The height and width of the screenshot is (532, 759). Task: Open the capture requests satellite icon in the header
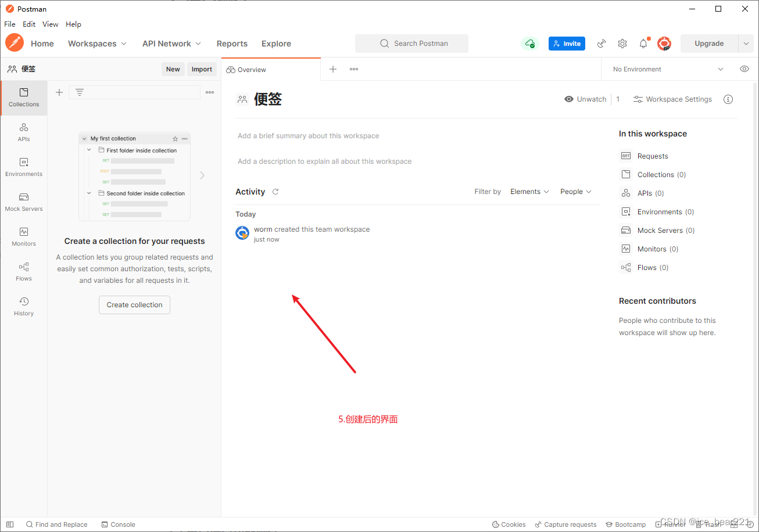[x=602, y=44]
